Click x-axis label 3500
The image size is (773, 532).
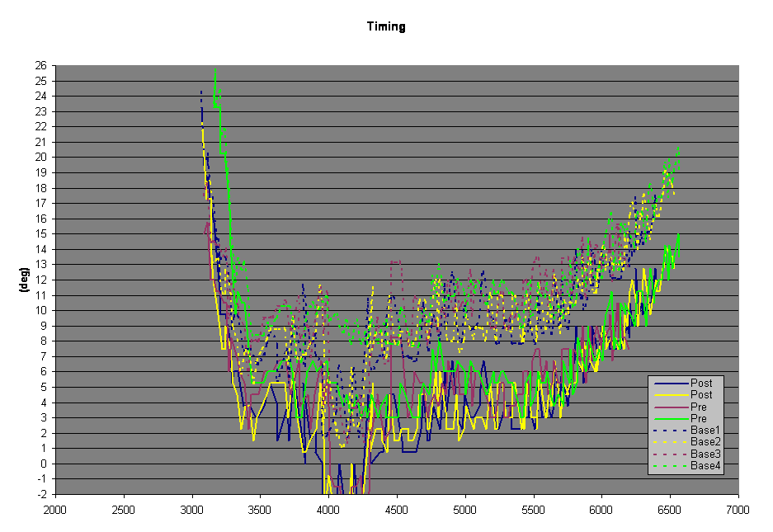260,511
